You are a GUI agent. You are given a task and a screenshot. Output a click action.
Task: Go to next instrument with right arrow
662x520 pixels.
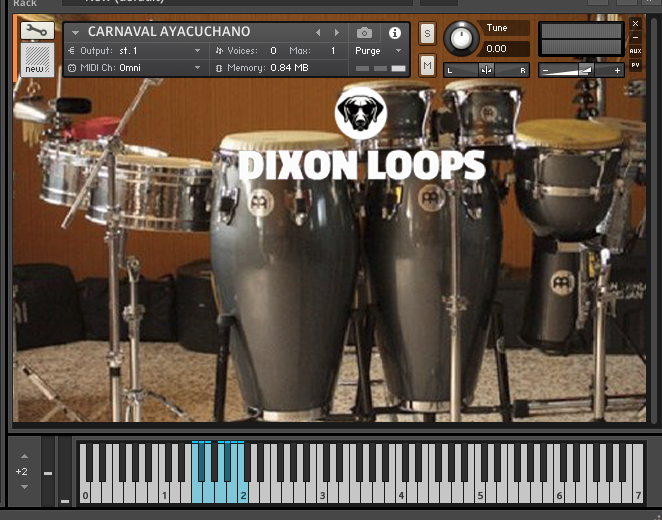tap(337, 33)
